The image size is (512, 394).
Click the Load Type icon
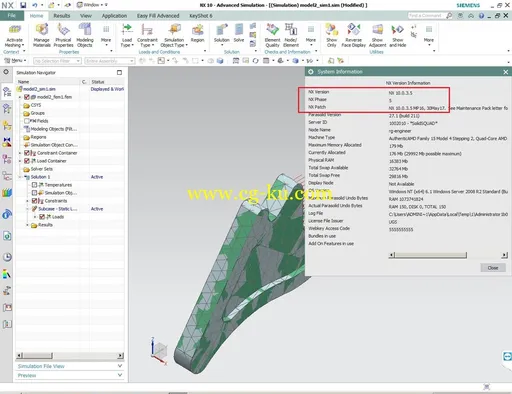click(x=127, y=30)
